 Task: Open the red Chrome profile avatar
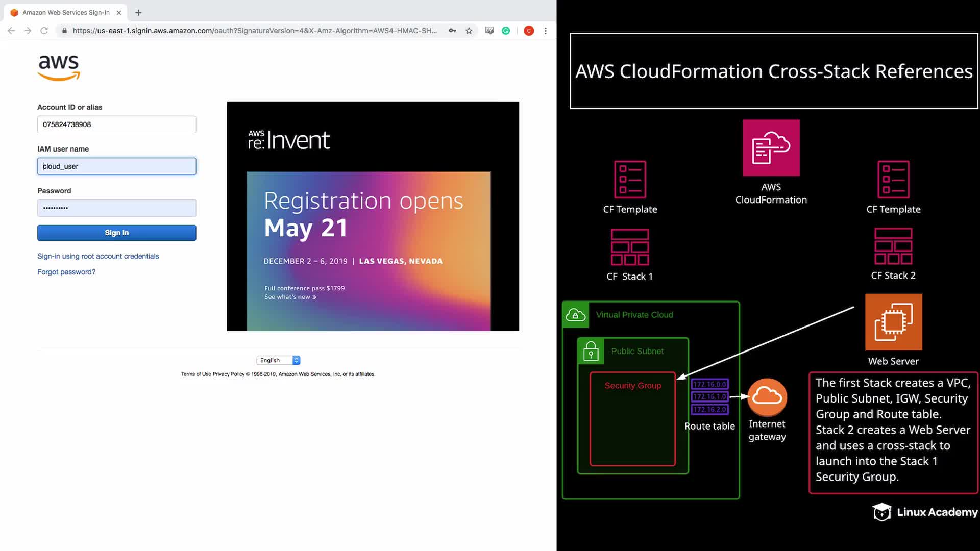529,31
